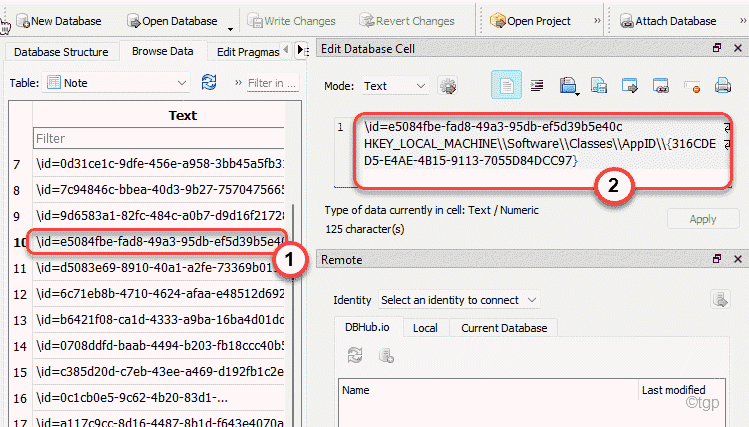Open the Table dropdown showing Note
The width and height of the screenshot is (749, 427).
(x=116, y=83)
